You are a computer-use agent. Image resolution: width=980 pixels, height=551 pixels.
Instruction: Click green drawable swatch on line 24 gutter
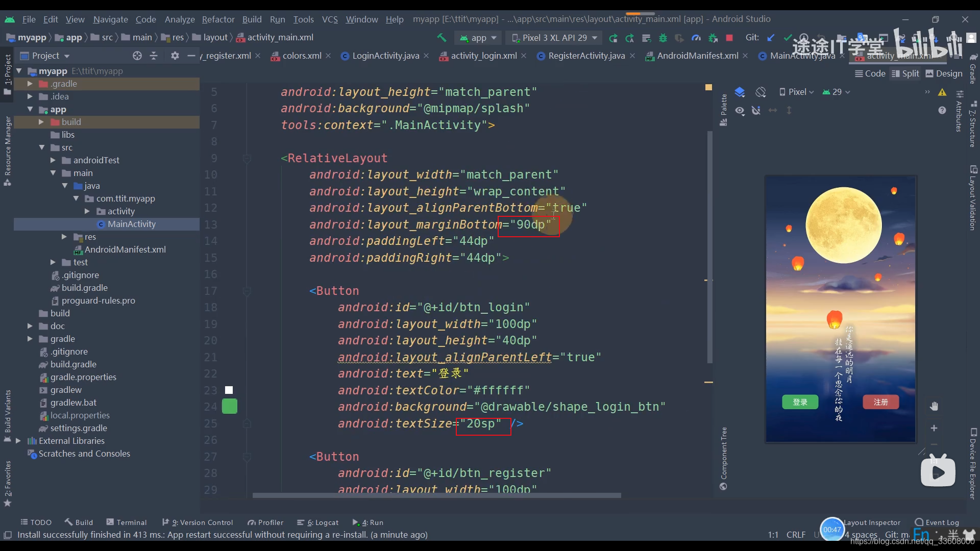[229, 407]
